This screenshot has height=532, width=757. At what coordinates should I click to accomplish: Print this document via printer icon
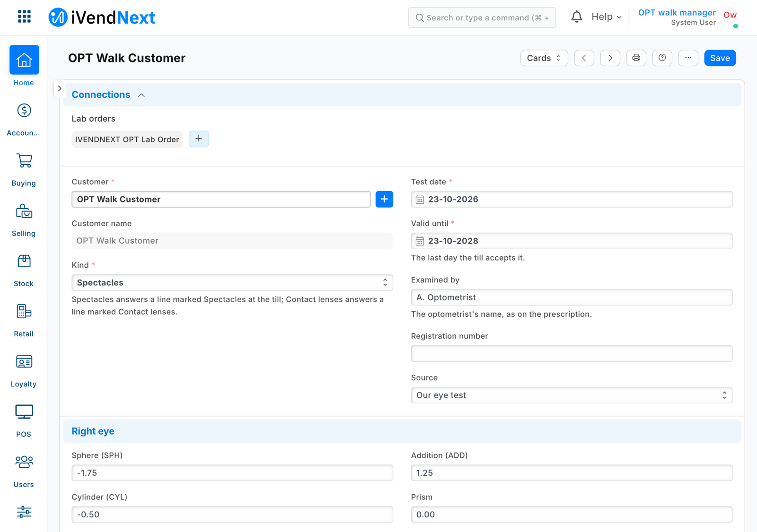[636, 58]
